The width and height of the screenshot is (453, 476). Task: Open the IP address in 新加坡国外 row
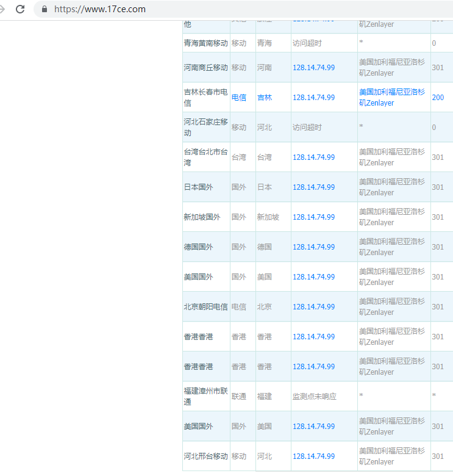(313, 217)
